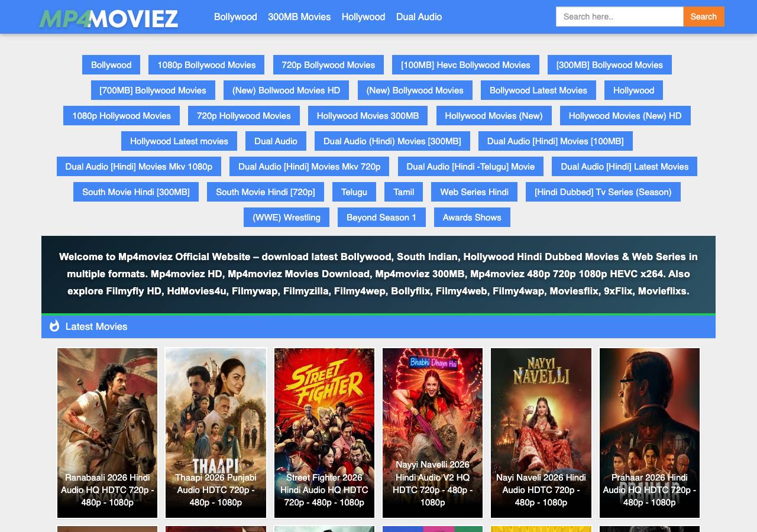Choose Dual Audio [Hindi] Movies Mkv 1080p
This screenshot has height=532, width=757.
coord(139,167)
